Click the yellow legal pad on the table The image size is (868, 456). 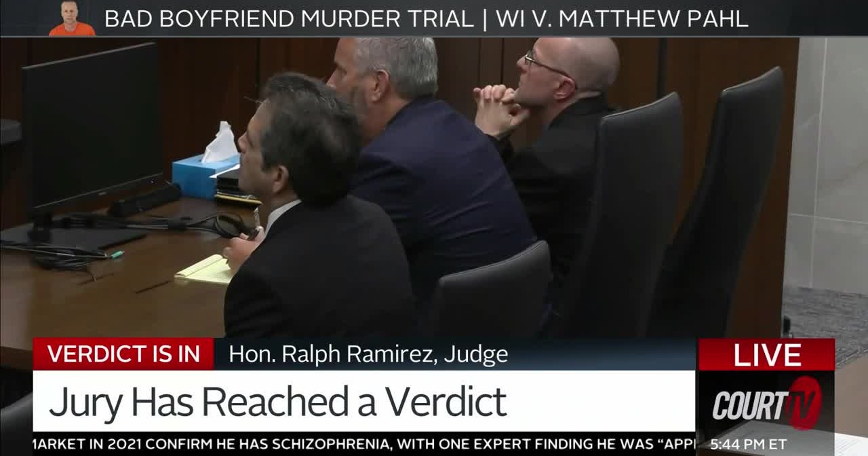pos(205,269)
